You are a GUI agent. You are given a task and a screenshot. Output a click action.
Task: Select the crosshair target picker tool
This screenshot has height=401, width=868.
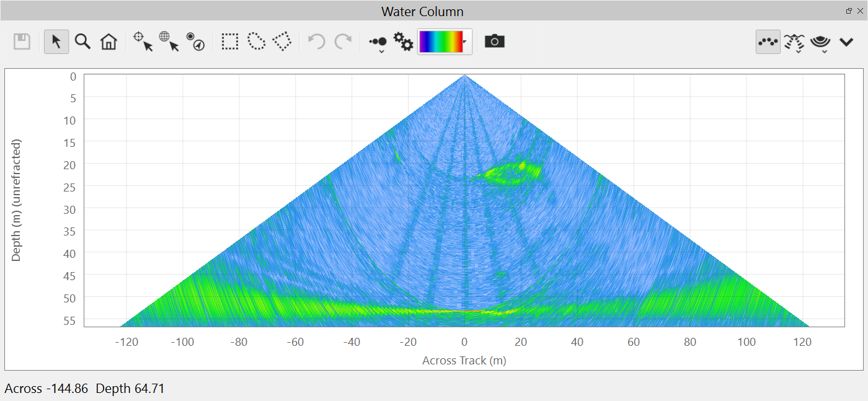[143, 42]
